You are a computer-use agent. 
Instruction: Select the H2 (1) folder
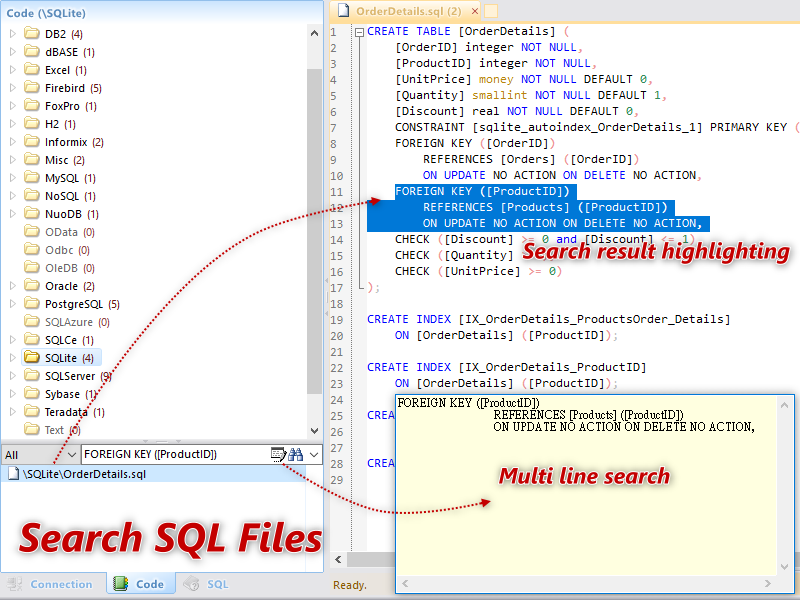[60, 124]
